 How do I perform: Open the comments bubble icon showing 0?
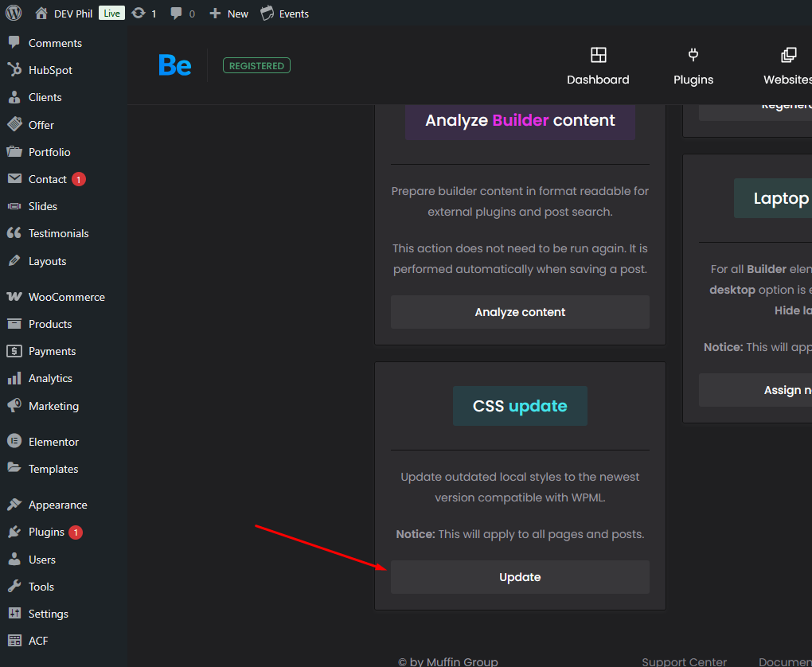pos(176,14)
